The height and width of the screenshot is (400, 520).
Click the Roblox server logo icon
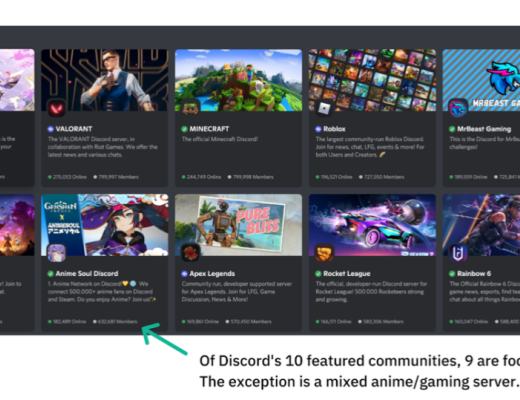tap(324, 108)
